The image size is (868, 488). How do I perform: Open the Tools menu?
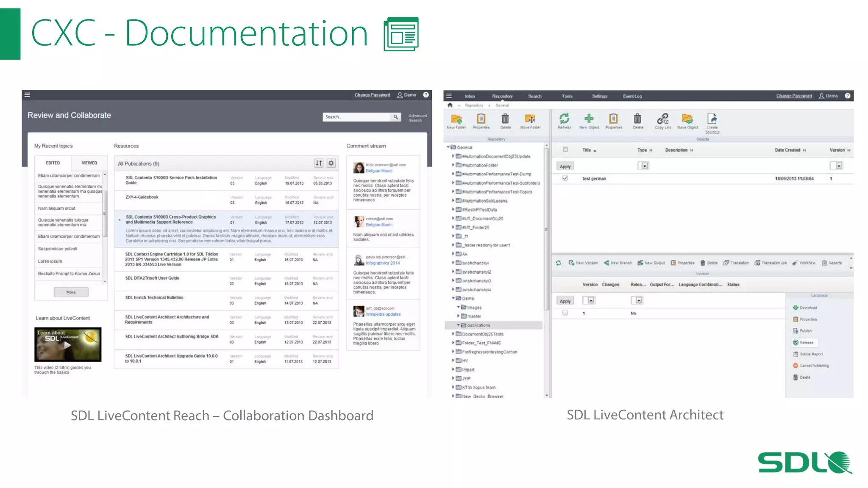pyautogui.click(x=567, y=96)
